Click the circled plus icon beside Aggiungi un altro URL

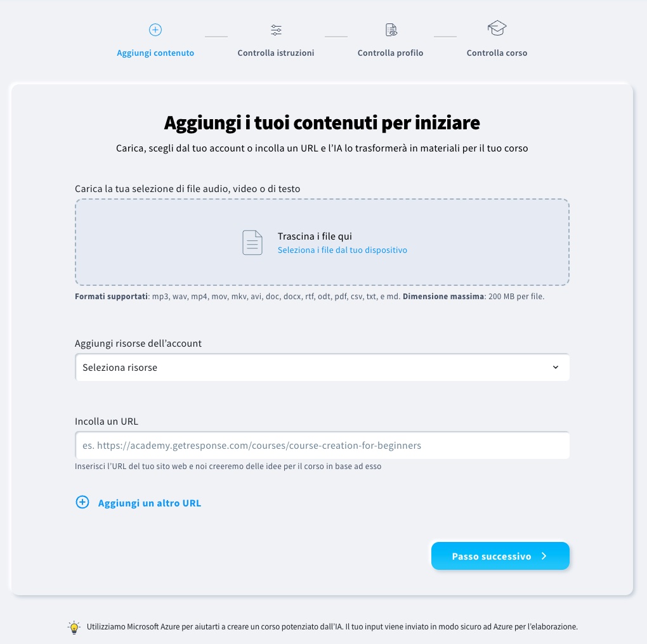tap(82, 503)
